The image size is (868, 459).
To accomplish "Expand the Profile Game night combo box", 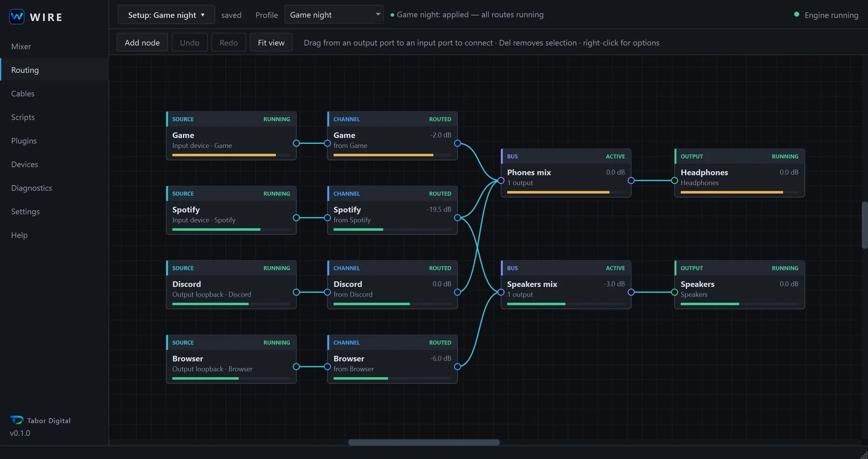I will click(334, 15).
